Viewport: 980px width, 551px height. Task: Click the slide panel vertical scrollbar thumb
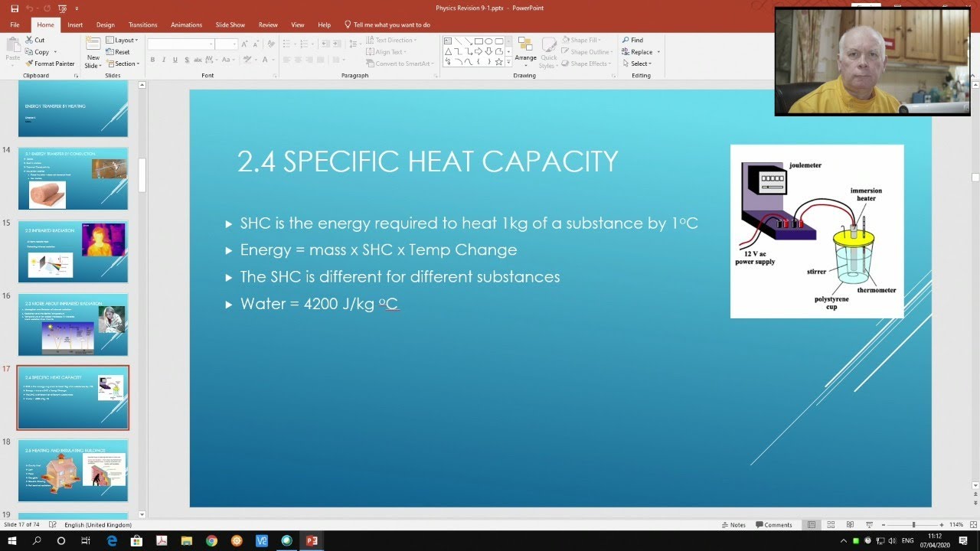[142, 175]
